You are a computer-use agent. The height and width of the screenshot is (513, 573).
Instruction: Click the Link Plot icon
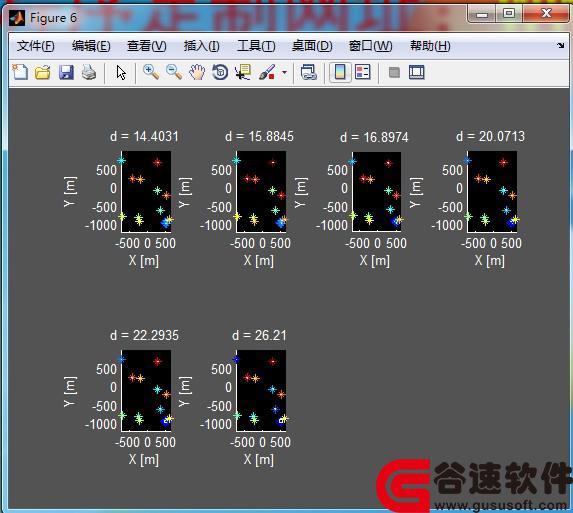[x=309, y=72]
